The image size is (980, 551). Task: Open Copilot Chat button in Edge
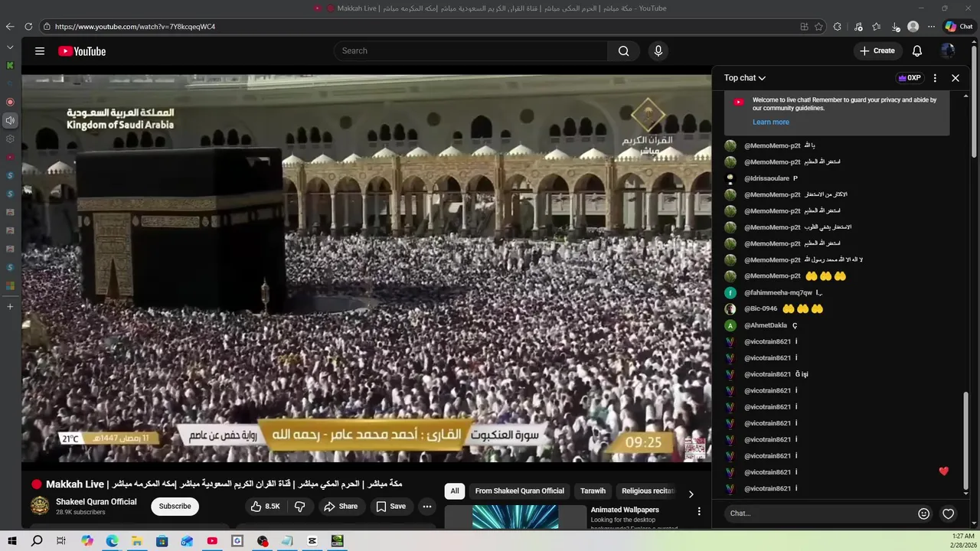pyautogui.click(x=959, y=27)
